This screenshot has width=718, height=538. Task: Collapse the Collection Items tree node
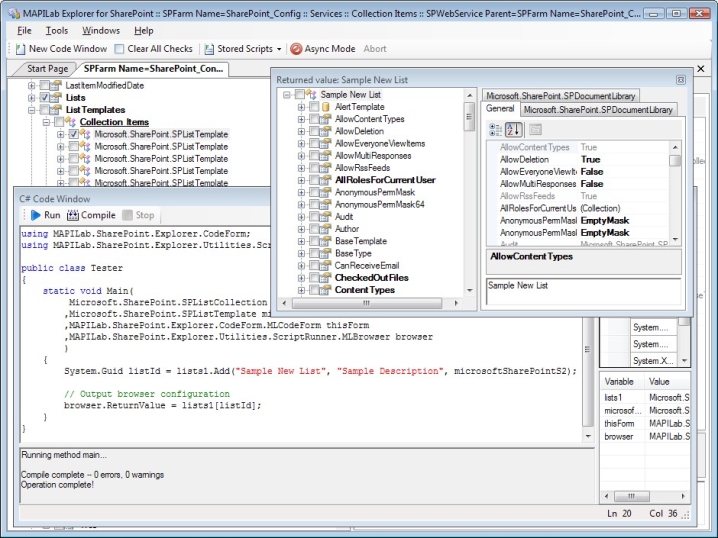click(x=45, y=122)
